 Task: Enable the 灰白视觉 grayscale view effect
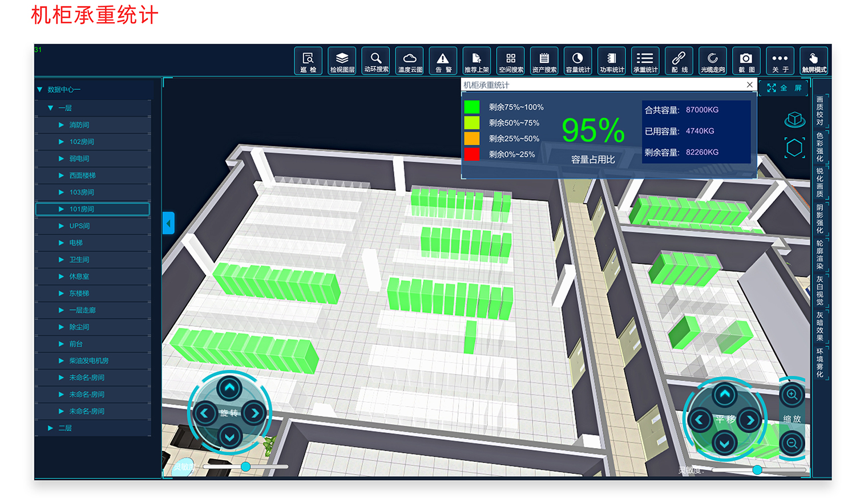click(x=819, y=291)
